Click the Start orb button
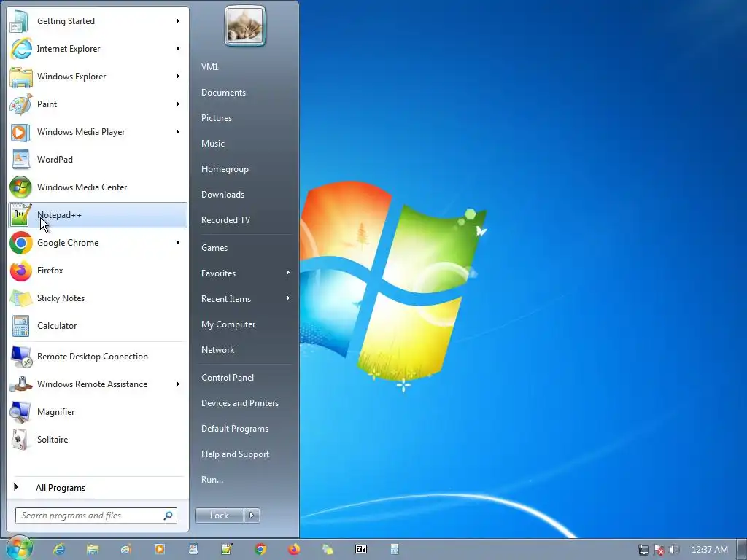 [x=19, y=548]
